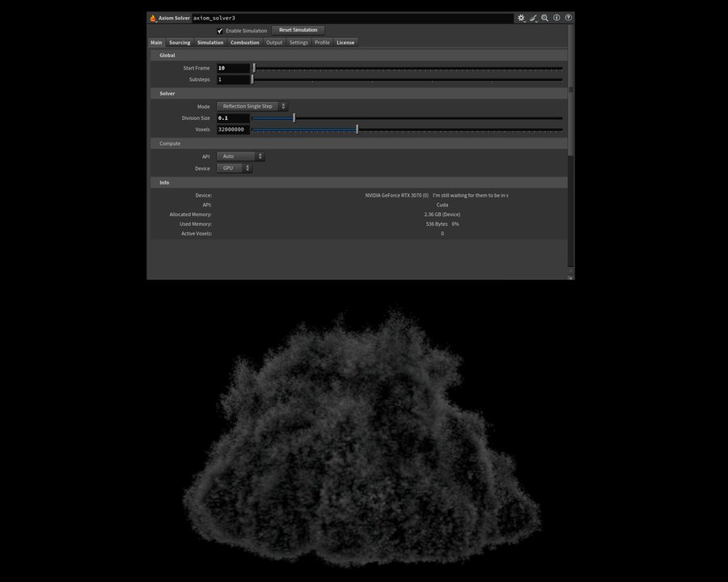Click the brush/edit comment icon

tap(533, 18)
